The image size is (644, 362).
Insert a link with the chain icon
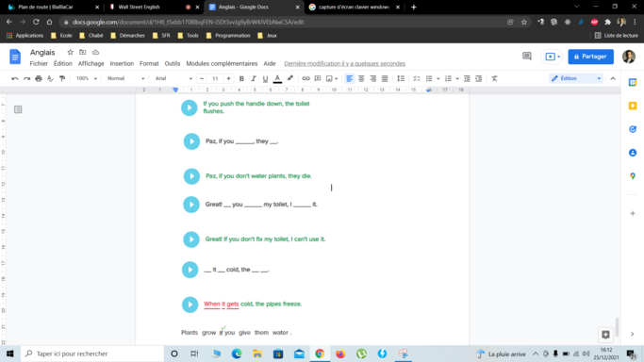click(306, 78)
